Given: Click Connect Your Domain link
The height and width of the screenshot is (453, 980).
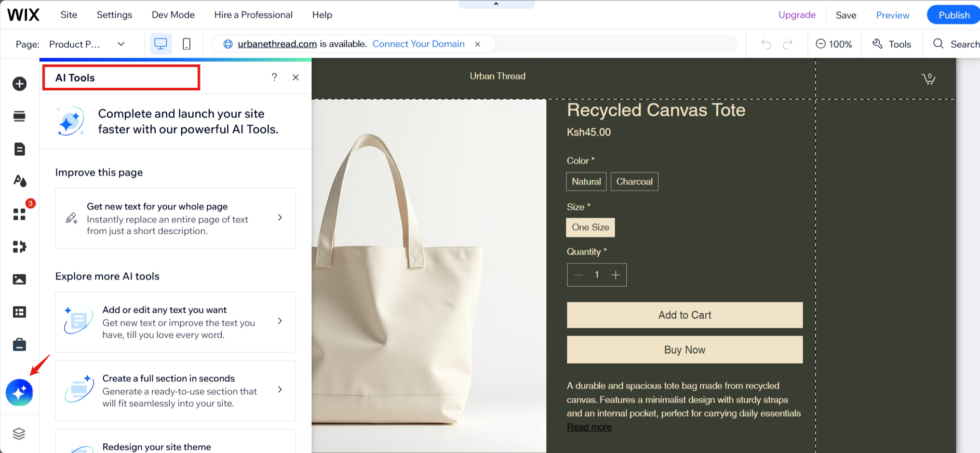Looking at the screenshot, I should [419, 44].
